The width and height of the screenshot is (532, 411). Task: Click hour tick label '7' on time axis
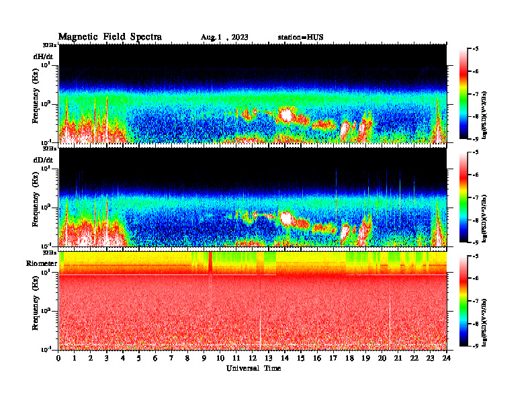(x=171, y=359)
